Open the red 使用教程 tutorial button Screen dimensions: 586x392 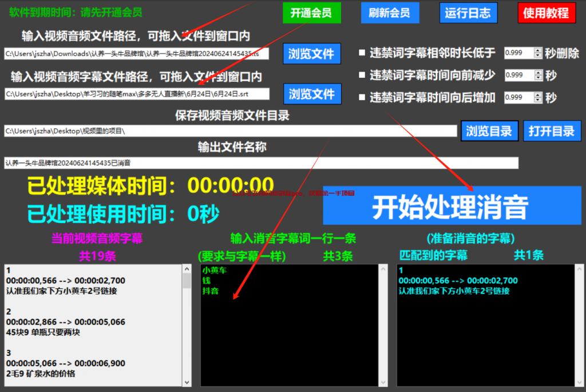click(x=546, y=13)
